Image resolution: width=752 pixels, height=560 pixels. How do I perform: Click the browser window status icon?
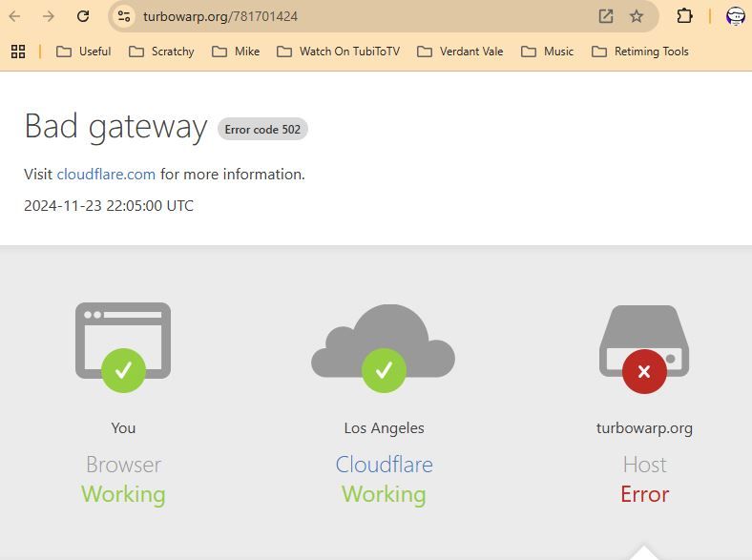pyautogui.click(x=123, y=346)
